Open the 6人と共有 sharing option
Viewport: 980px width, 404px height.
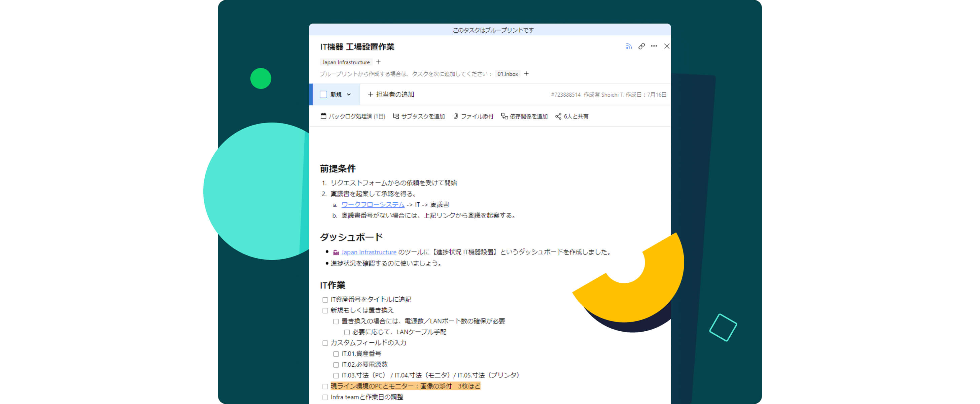tap(571, 116)
